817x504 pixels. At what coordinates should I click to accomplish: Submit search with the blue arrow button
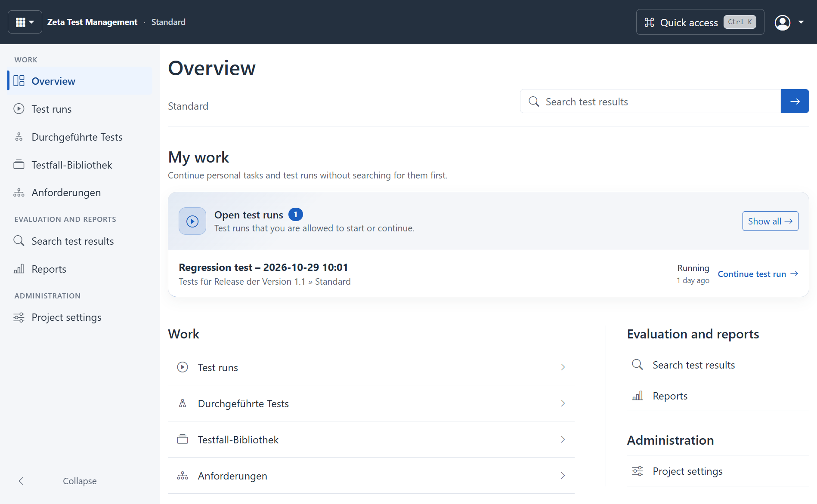coord(795,101)
